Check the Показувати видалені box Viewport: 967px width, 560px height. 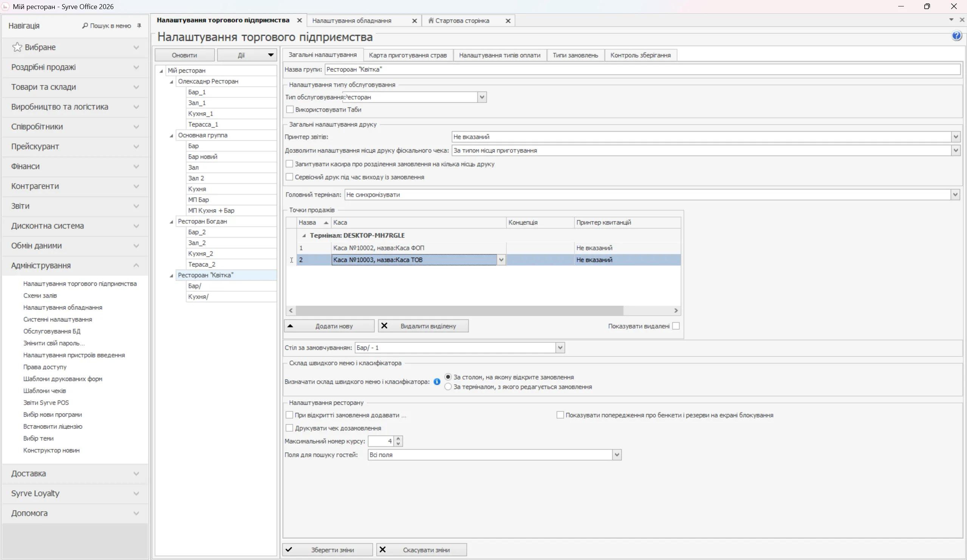click(x=676, y=326)
